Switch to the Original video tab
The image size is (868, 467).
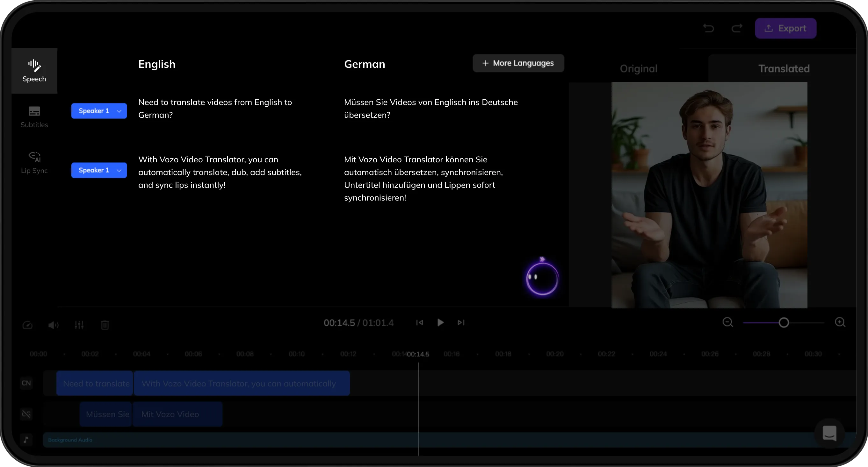pyautogui.click(x=639, y=69)
